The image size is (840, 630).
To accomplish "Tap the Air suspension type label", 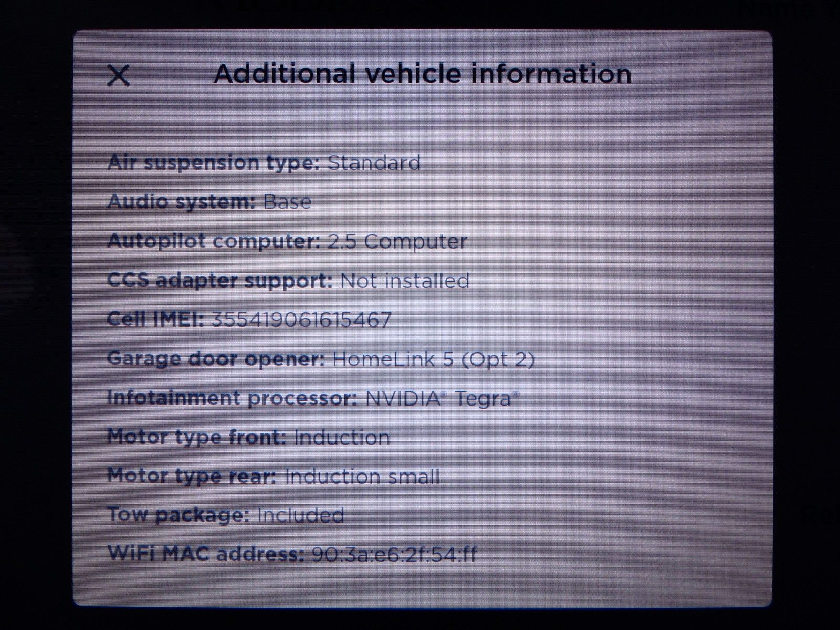I will click(x=213, y=163).
